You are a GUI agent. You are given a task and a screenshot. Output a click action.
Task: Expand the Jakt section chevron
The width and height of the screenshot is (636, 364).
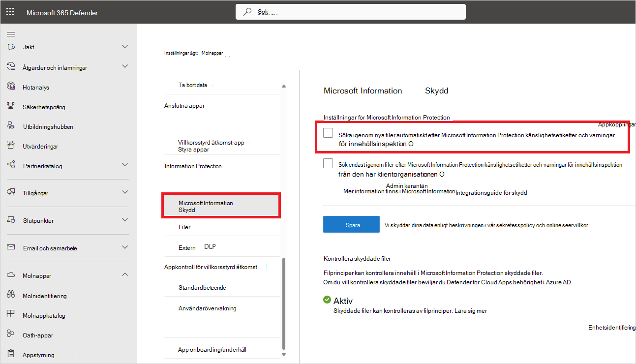[x=125, y=46]
